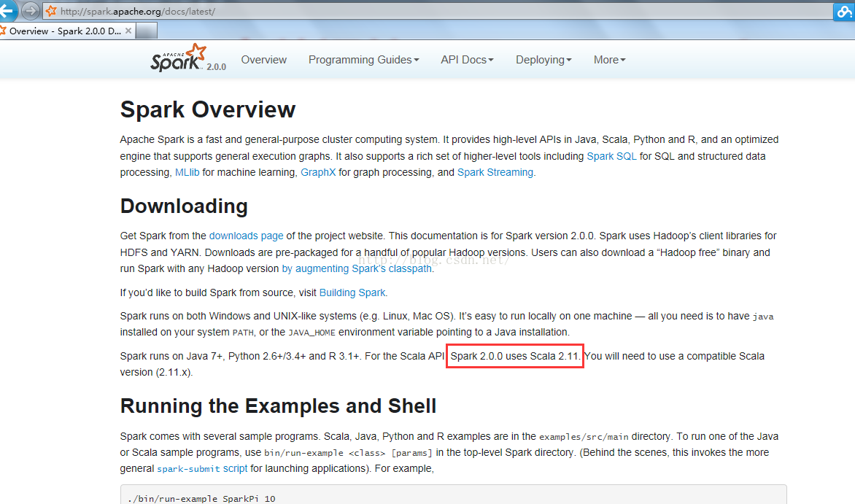Screen dimensions: 855x504
Task: Click the browser forward arrow button
Action: tap(31, 10)
